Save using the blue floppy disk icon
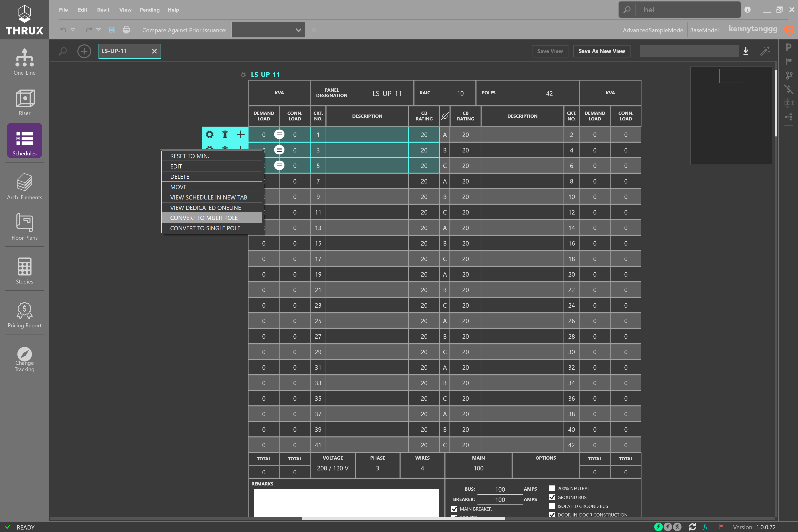The height and width of the screenshot is (532, 798). click(x=111, y=30)
